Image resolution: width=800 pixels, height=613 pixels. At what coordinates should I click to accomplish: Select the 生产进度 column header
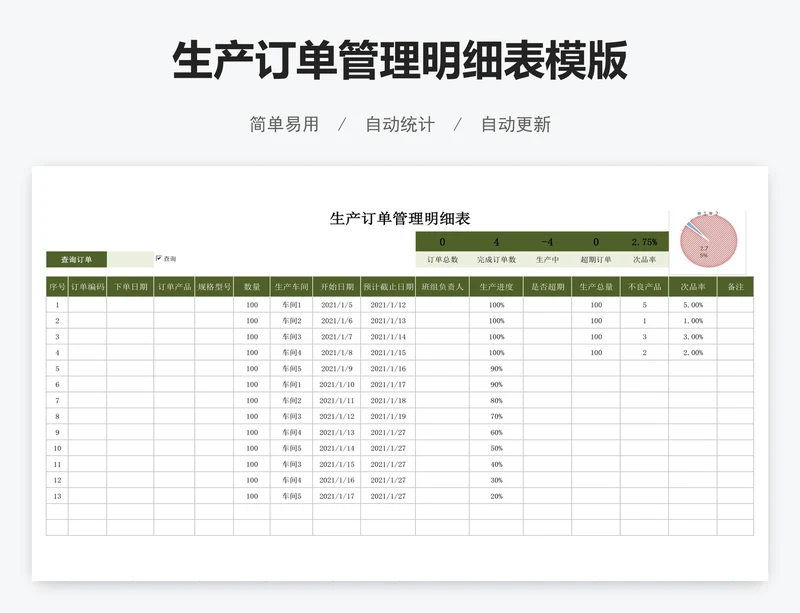496,287
